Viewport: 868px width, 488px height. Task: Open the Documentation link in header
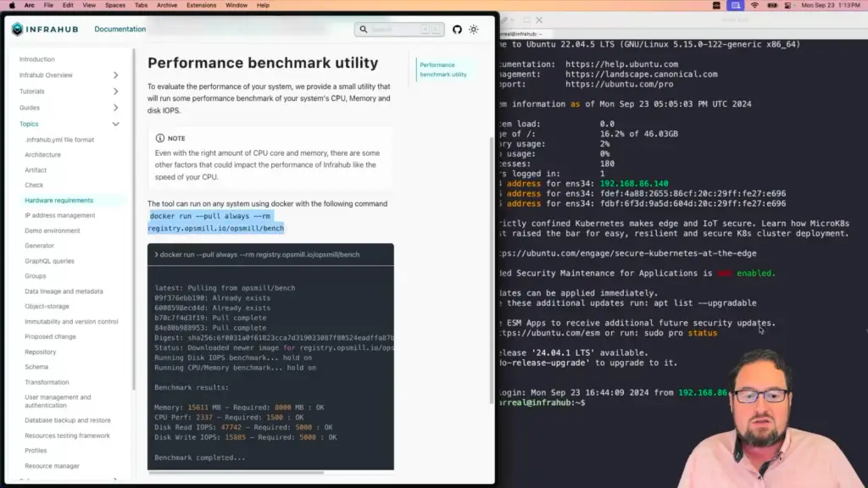tap(120, 29)
